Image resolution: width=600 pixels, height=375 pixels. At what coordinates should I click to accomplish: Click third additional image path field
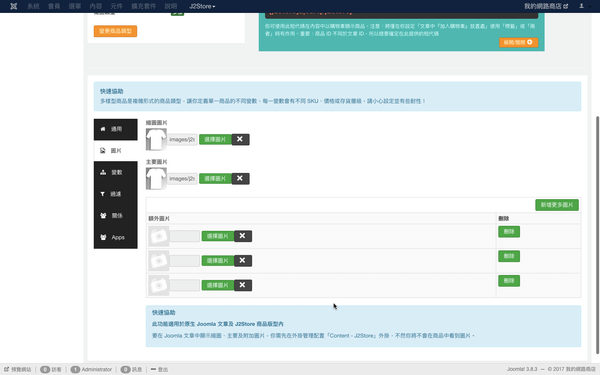184,285
